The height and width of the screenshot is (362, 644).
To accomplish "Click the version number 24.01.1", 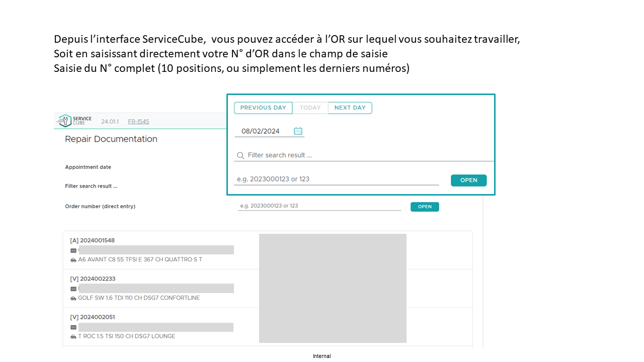I will point(109,122).
